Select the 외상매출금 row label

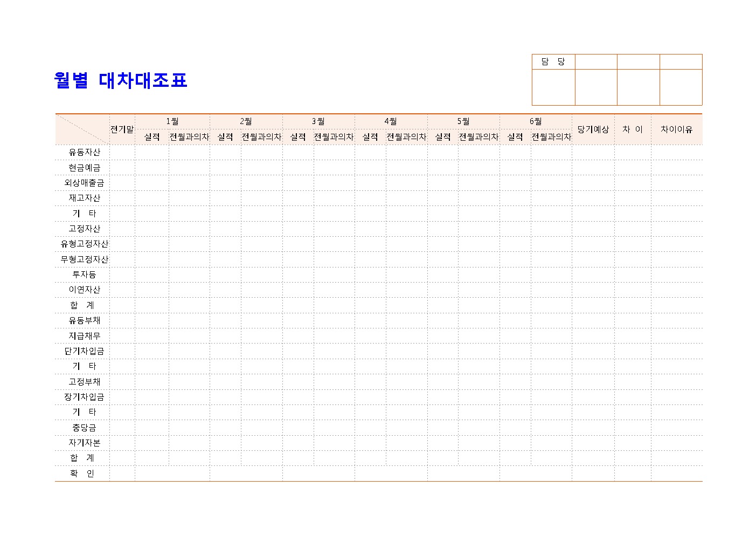pyautogui.click(x=85, y=183)
